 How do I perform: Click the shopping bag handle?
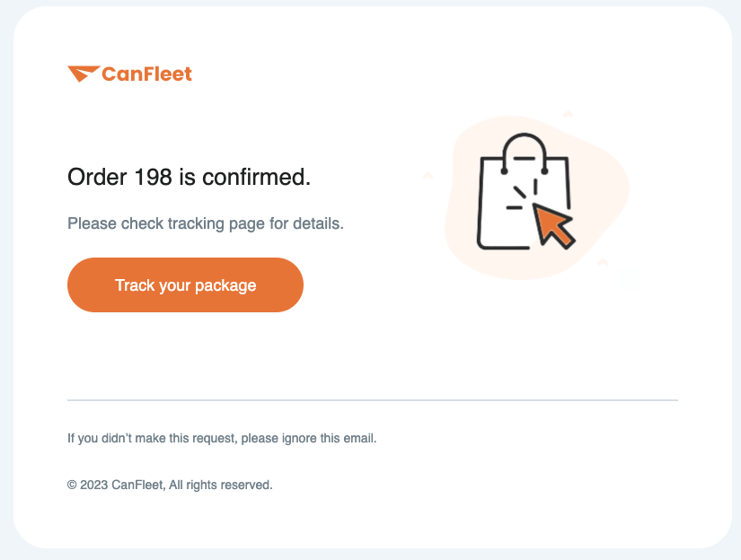pos(524,153)
